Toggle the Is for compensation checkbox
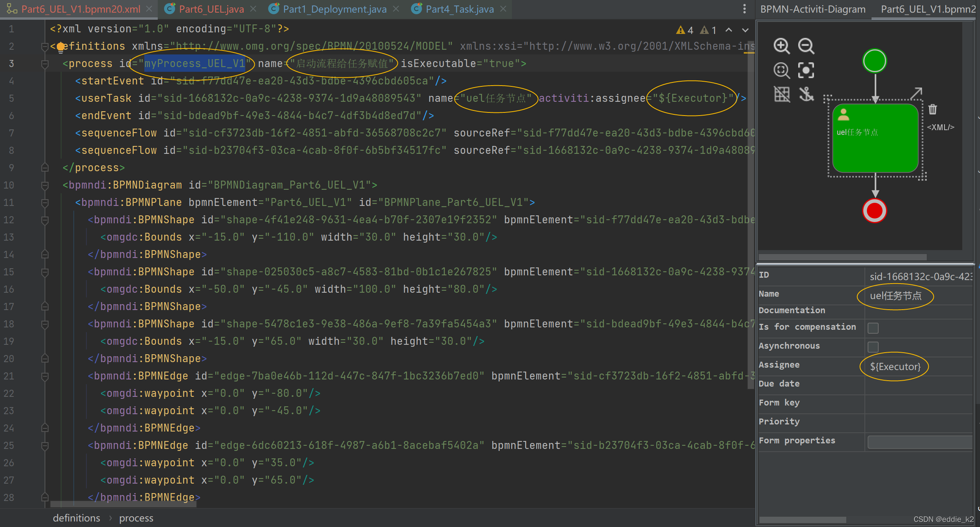 873,328
